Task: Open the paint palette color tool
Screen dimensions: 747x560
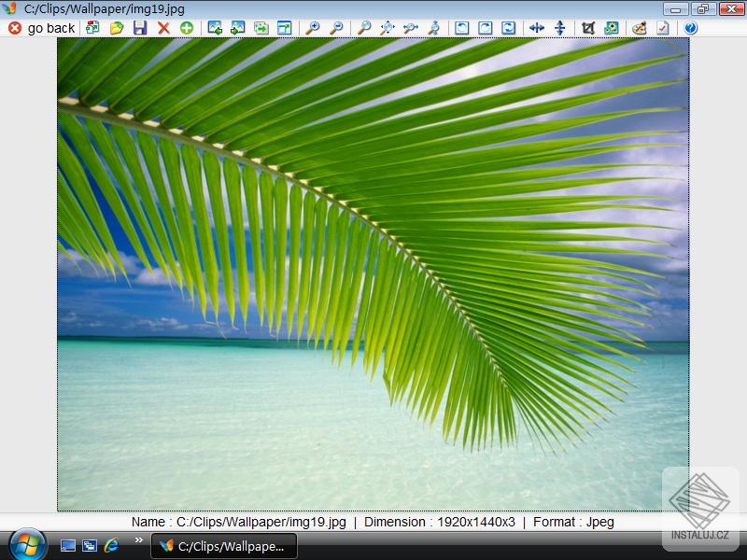Action: (x=640, y=28)
